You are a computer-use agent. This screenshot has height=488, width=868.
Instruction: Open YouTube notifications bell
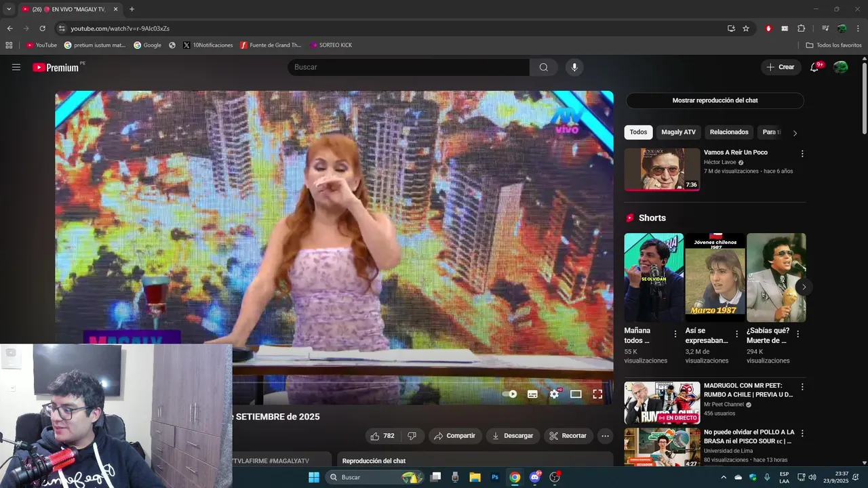click(x=815, y=67)
